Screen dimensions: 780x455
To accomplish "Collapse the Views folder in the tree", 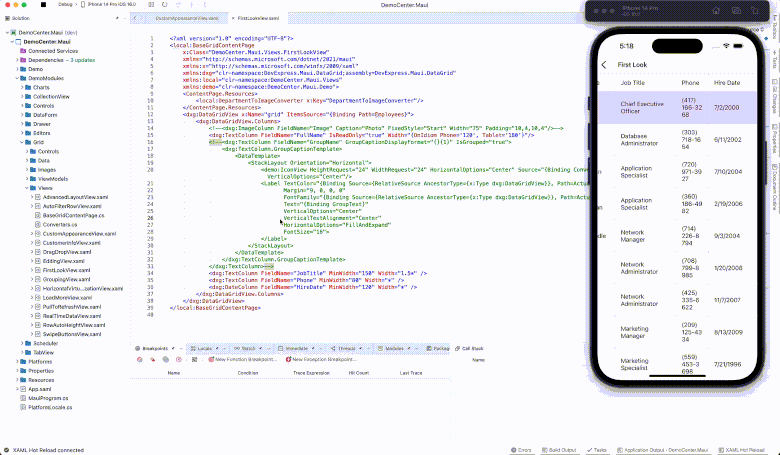I will [x=27, y=188].
